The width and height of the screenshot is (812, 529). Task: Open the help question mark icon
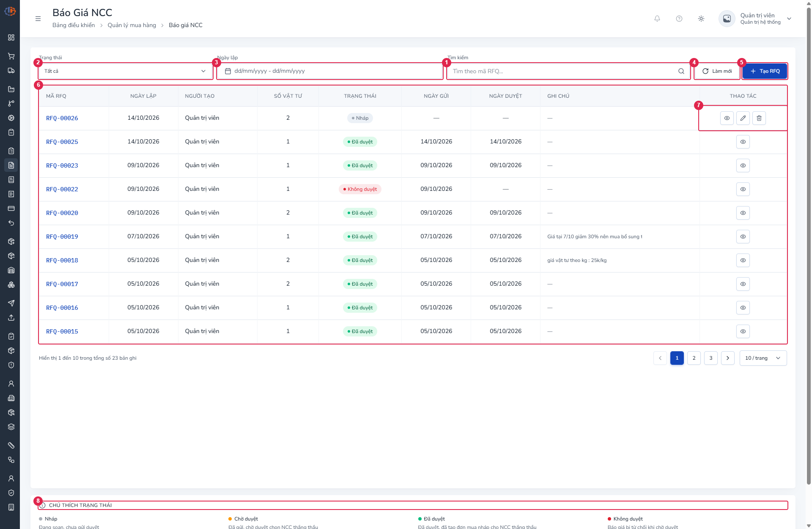(679, 19)
